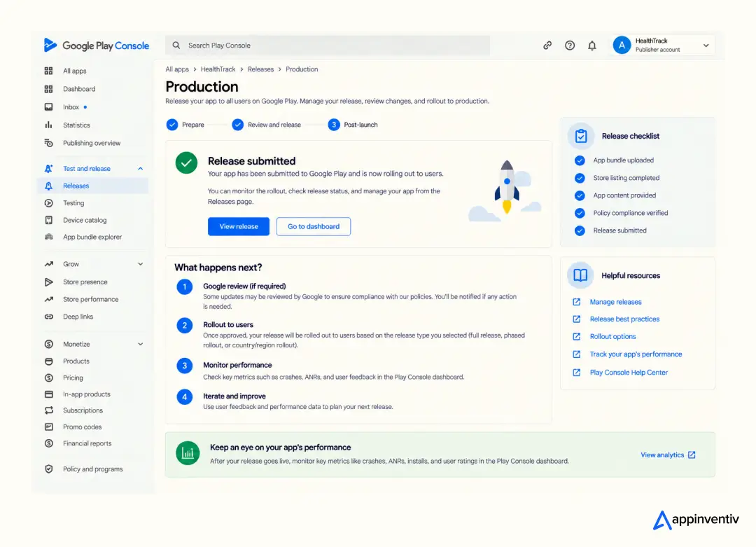Click the Promo codes icon
Screen dimensions: 756x547
tap(49, 427)
